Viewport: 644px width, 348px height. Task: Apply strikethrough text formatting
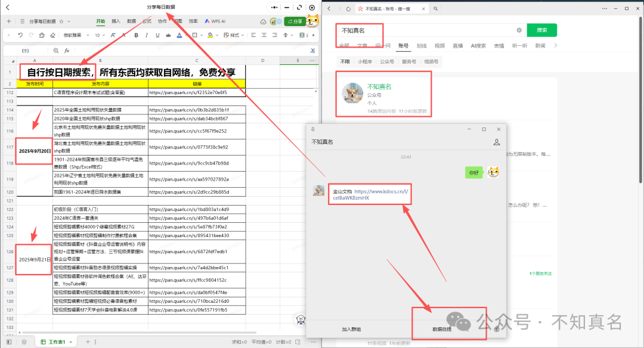pos(168,35)
